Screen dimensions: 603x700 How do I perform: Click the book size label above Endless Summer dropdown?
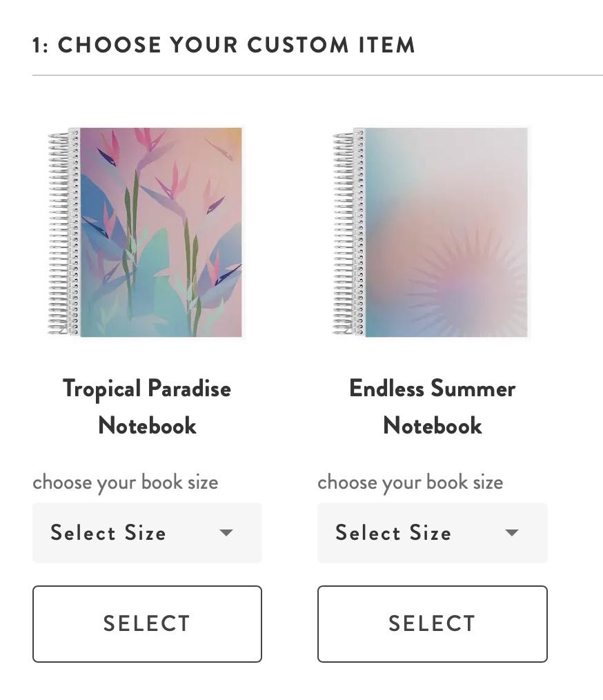[x=411, y=482]
